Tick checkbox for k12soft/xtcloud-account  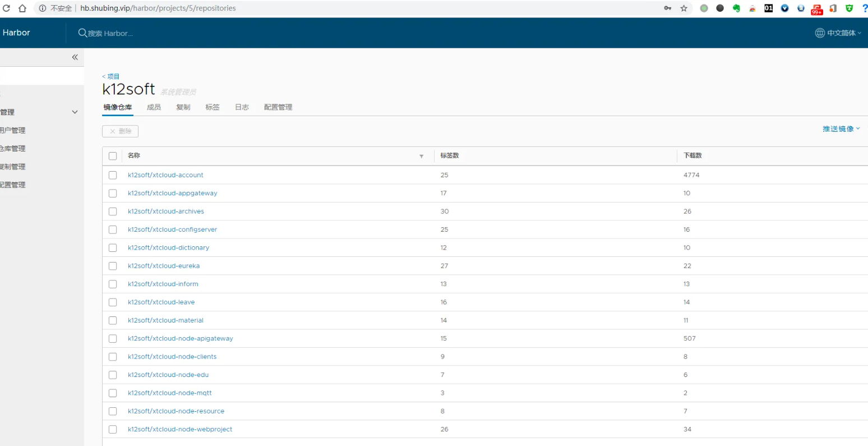coord(113,175)
